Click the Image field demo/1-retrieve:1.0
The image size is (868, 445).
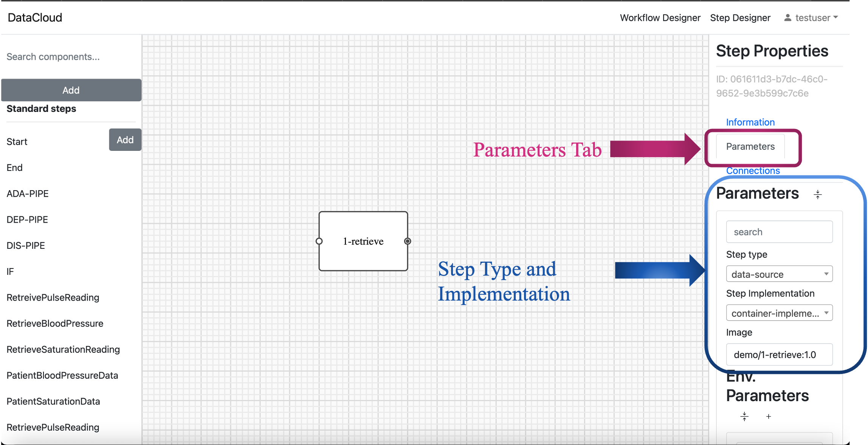[x=779, y=355]
